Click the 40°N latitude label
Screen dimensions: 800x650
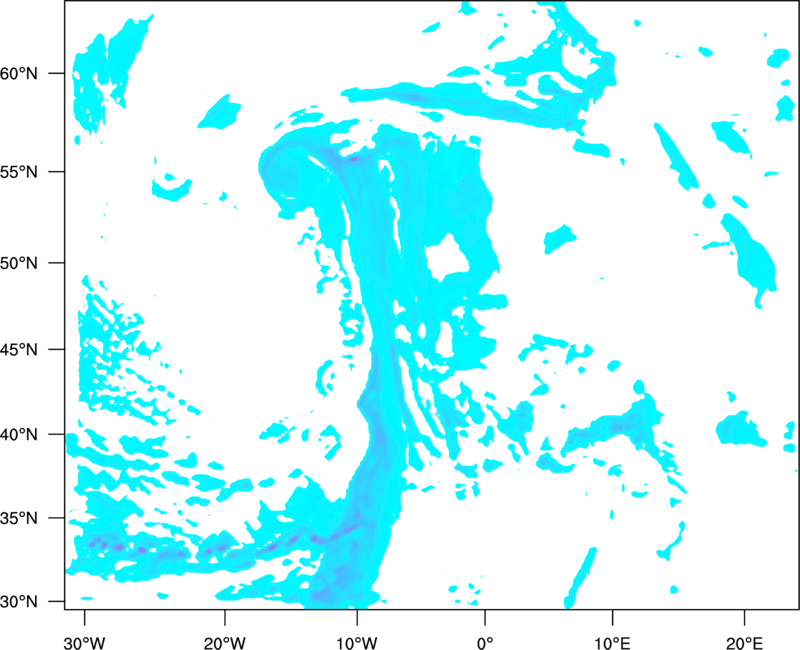coord(19,435)
